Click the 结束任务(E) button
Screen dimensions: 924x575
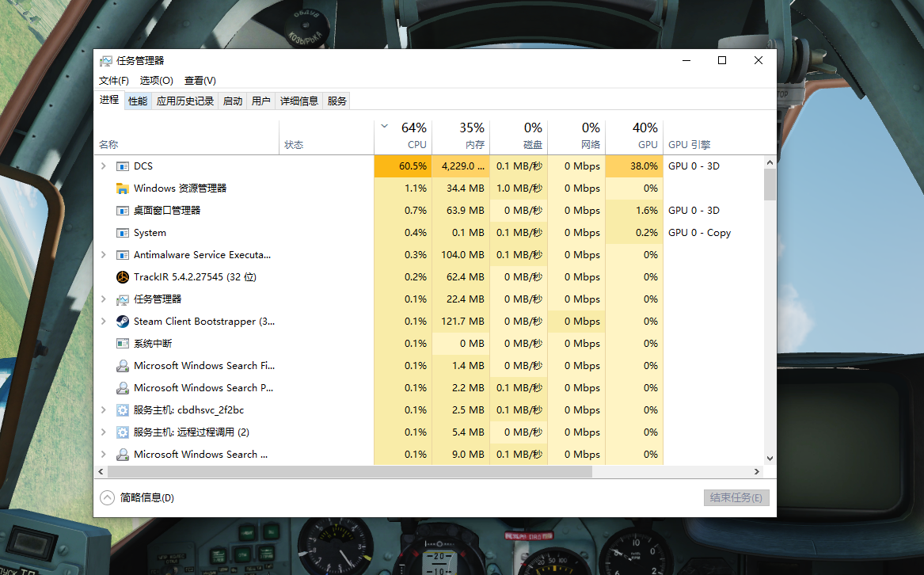coord(736,497)
